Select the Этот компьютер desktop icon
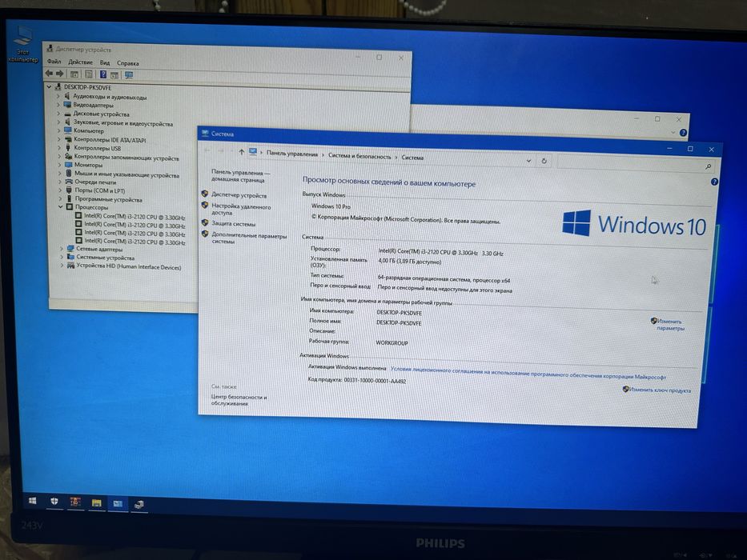This screenshot has width=747, height=560. 22,45
